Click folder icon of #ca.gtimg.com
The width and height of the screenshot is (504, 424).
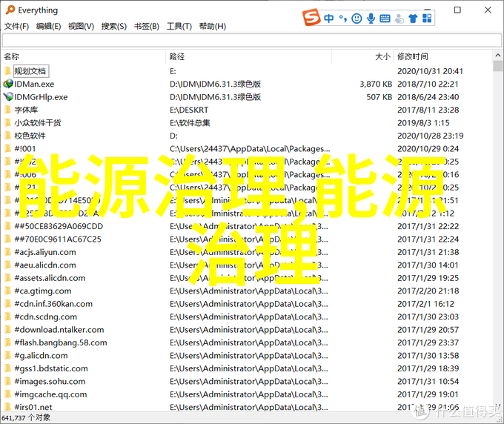(7, 291)
